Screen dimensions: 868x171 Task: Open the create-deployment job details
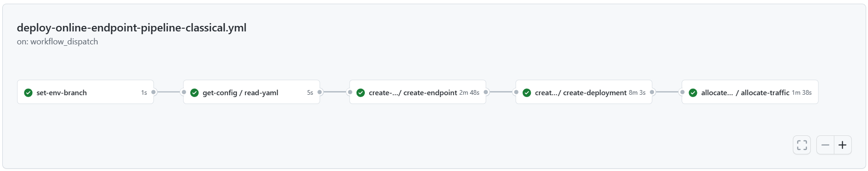click(x=584, y=92)
